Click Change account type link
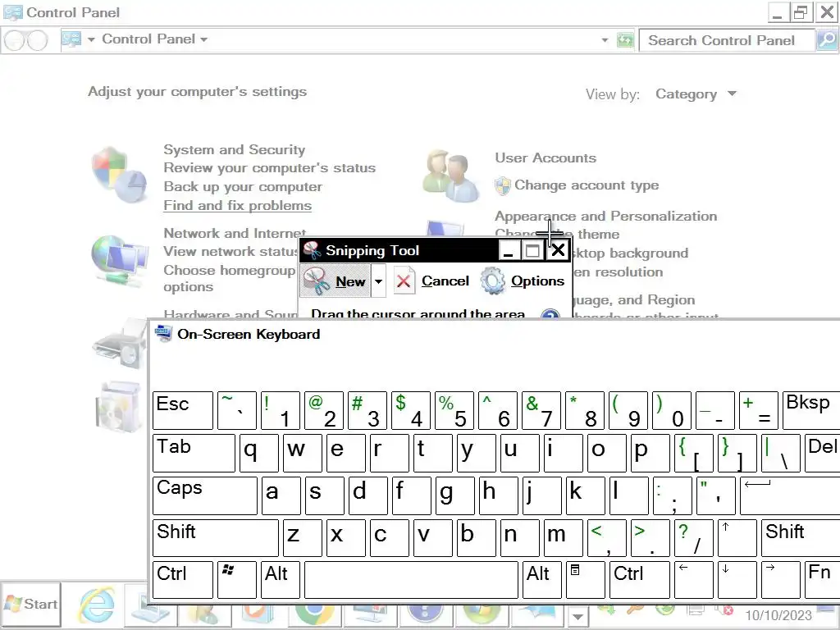840x630 pixels. tap(587, 185)
